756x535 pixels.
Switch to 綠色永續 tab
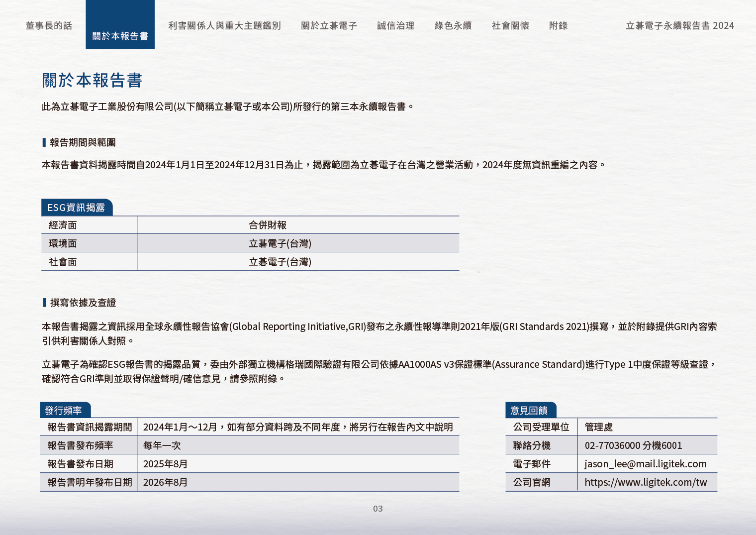(453, 25)
